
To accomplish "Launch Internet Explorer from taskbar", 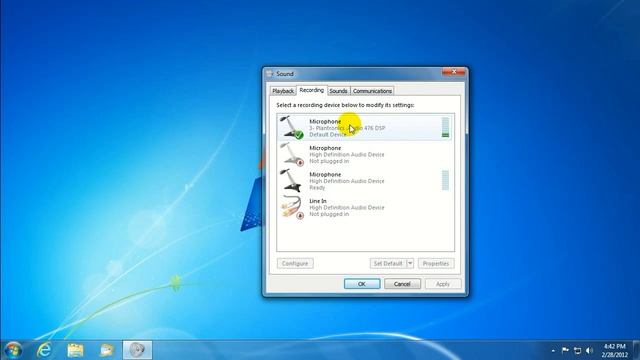I will tap(44, 350).
